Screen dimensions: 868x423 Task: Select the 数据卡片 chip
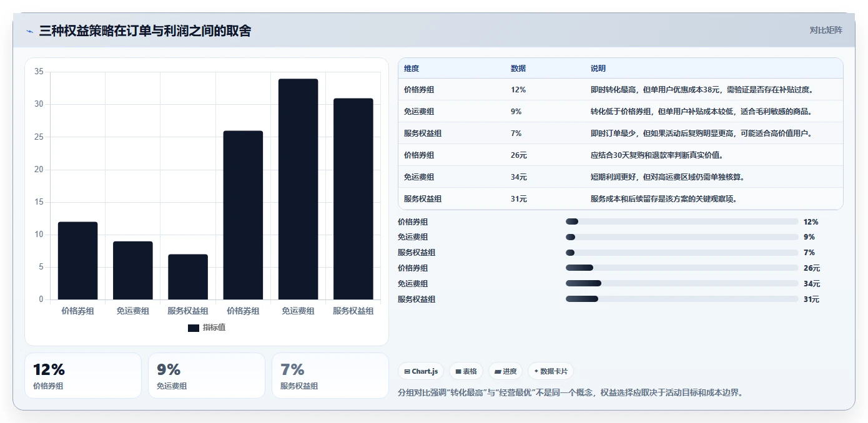550,371
